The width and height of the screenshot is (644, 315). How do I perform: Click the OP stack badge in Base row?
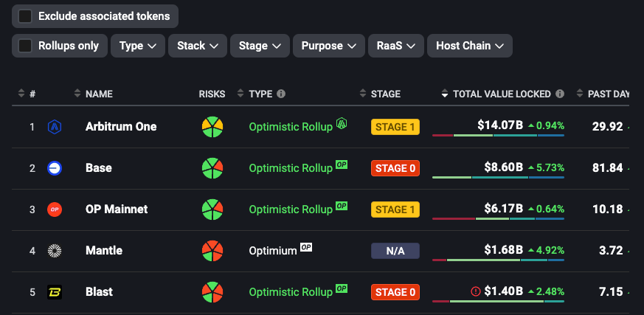[342, 165]
